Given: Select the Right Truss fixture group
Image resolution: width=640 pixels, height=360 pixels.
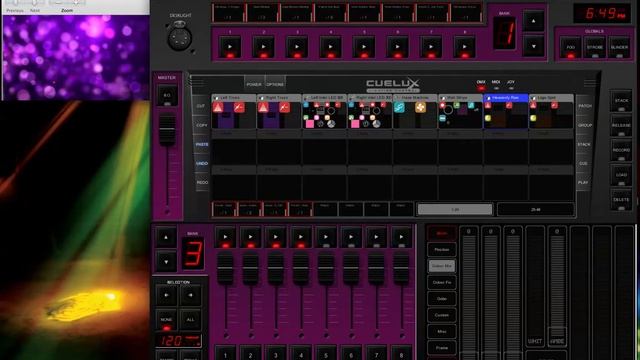Looking at the screenshot, I should tap(279, 112).
